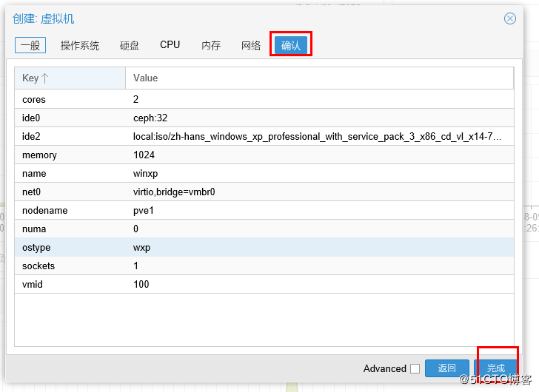This screenshot has height=392, width=539.
Task: Select the ostype key cell
Action: [70, 248]
